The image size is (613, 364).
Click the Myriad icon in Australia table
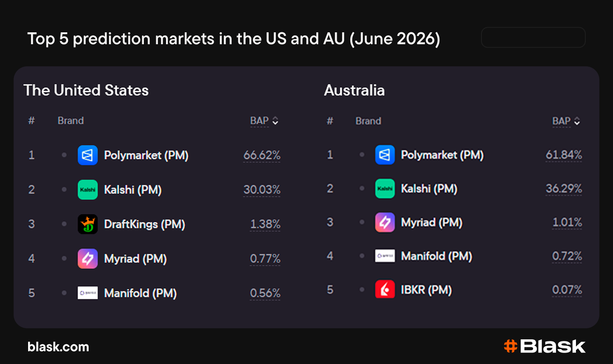(385, 222)
